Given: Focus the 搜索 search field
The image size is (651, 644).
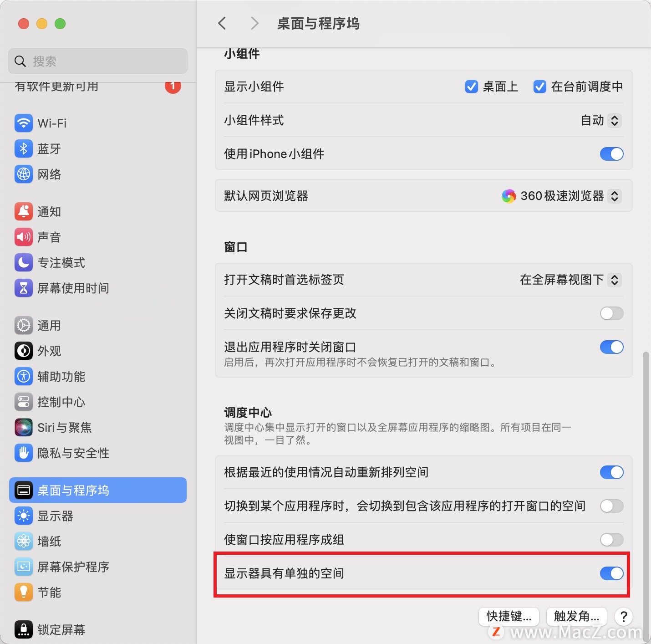Looking at the screenshot, I should 98,61.
